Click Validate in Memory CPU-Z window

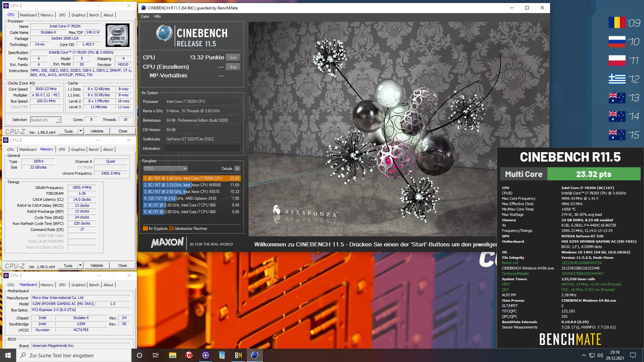tap(97, 265)
